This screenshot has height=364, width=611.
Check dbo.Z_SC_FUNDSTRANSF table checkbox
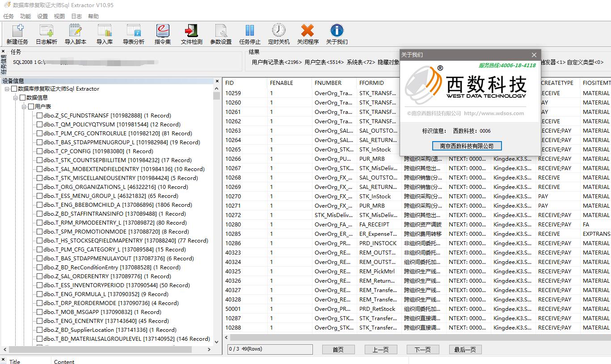click(x=39, y=116)
